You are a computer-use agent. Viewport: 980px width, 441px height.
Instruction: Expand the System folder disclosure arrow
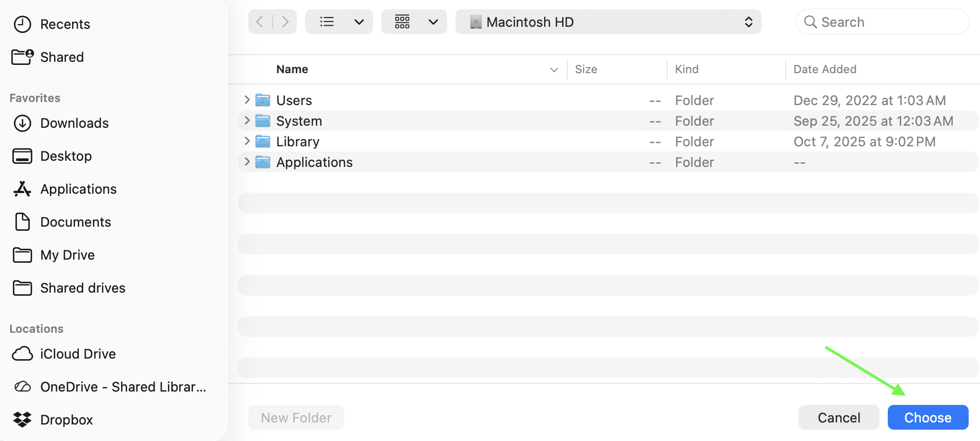247,121
